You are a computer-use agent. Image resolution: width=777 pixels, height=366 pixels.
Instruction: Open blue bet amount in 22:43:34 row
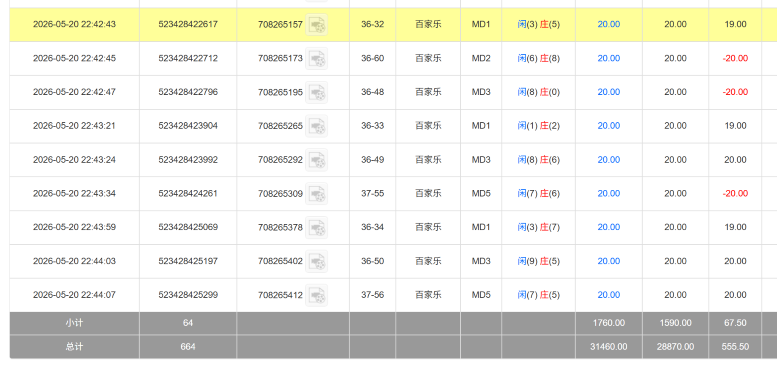609,194
